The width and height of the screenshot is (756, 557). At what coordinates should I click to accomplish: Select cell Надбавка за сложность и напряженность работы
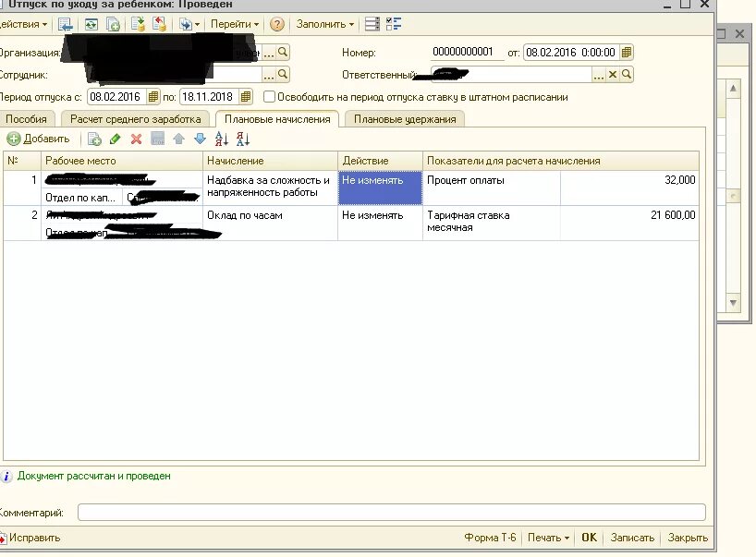click(x=271, y=188)
